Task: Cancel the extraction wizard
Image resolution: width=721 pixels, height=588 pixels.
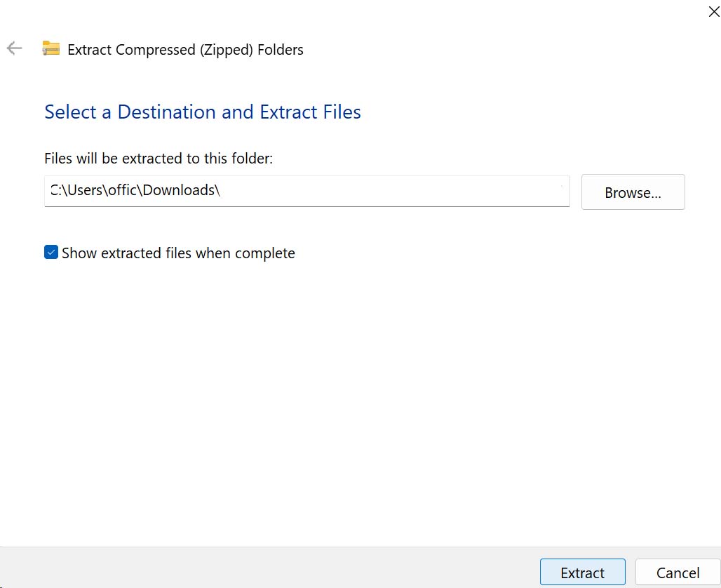Action: pos(677,573)
